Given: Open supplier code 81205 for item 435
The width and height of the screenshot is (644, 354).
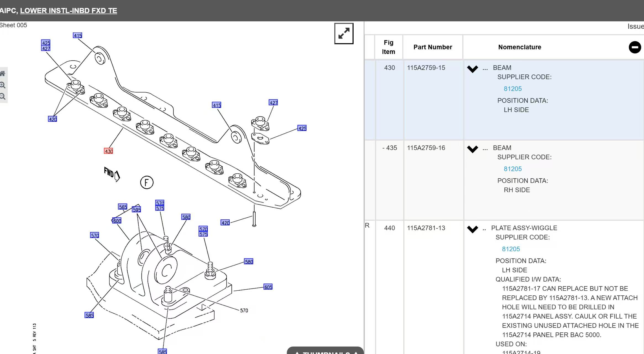Looking at the screenshot, I should coord(512,169).
